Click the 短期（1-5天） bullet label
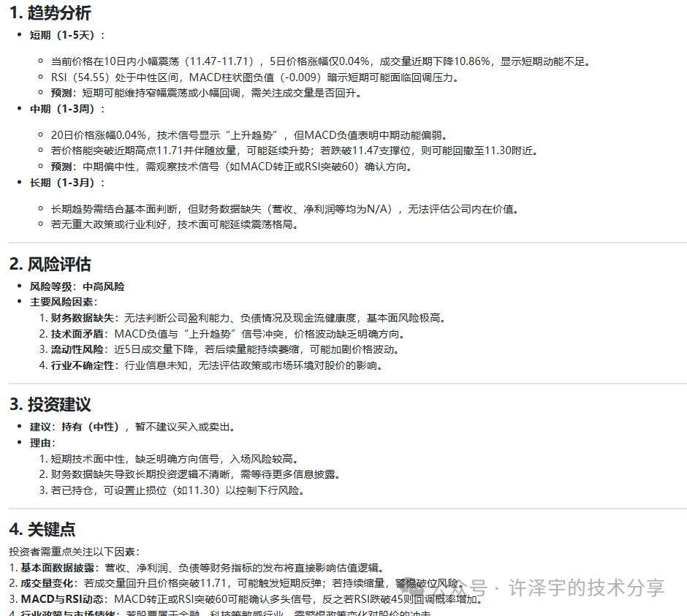 tap(67, 35)
